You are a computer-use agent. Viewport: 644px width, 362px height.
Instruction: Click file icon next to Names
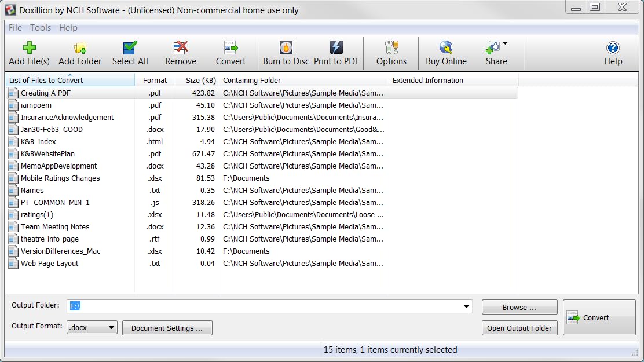coord(13,190)
